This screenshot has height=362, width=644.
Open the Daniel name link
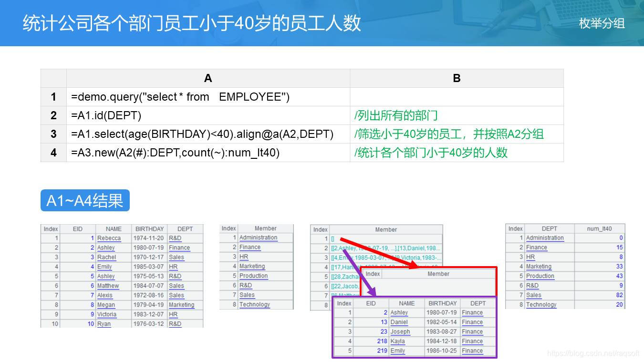pos(399,322)
